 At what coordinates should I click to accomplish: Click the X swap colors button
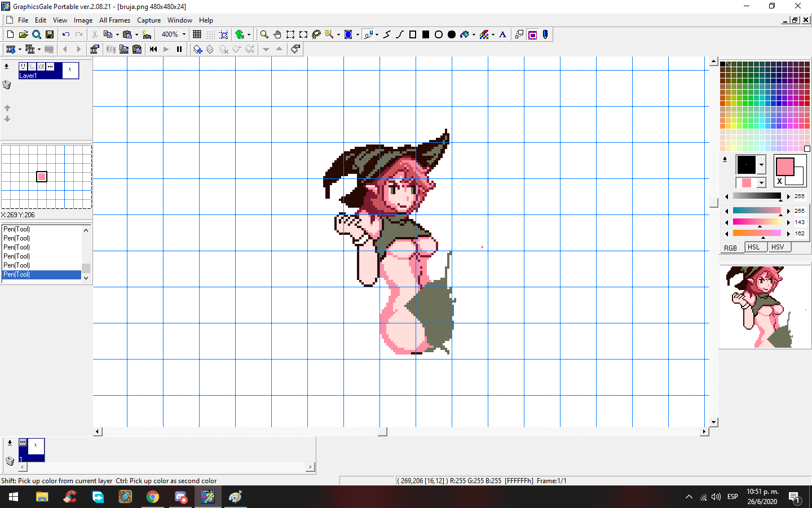point(780,181)
